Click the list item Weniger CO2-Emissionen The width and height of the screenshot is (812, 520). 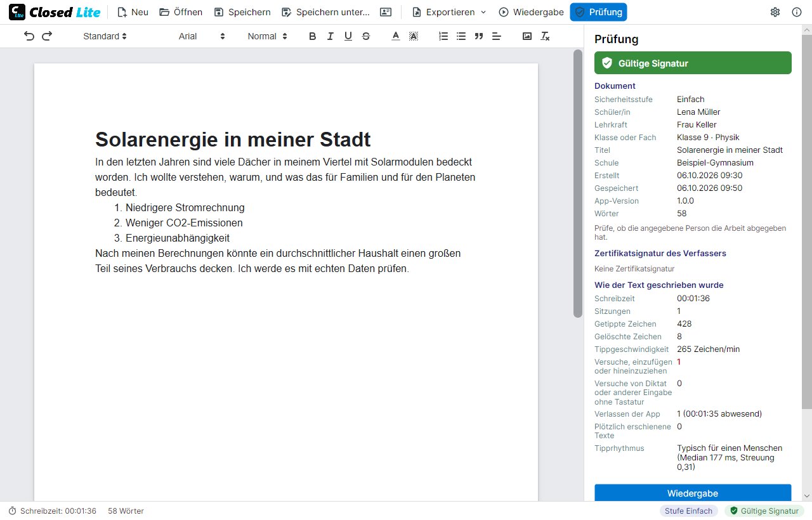184,223
